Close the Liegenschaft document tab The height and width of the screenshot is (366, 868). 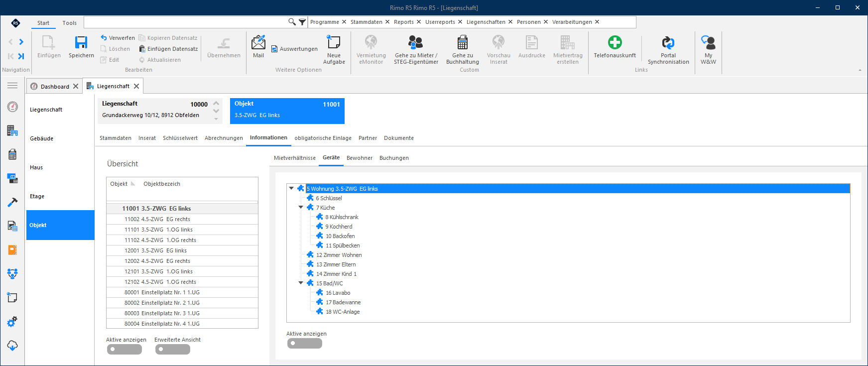click(x=136, y=86)
